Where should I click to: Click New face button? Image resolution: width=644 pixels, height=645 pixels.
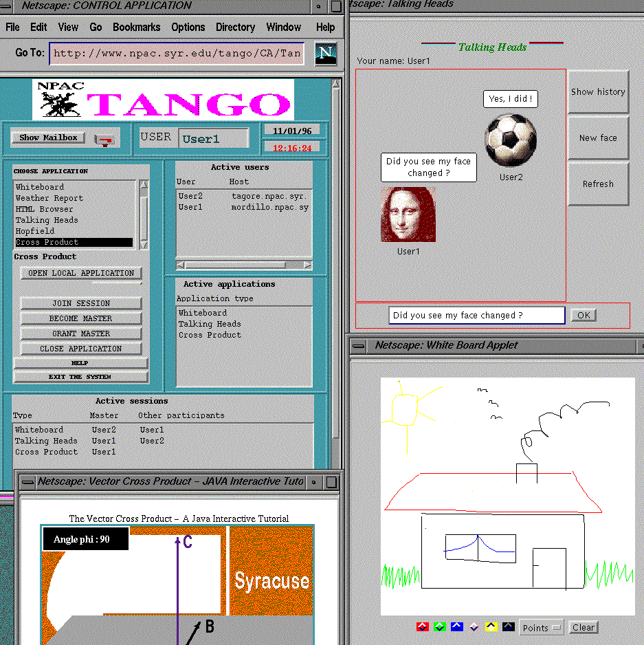pos(598,138)
